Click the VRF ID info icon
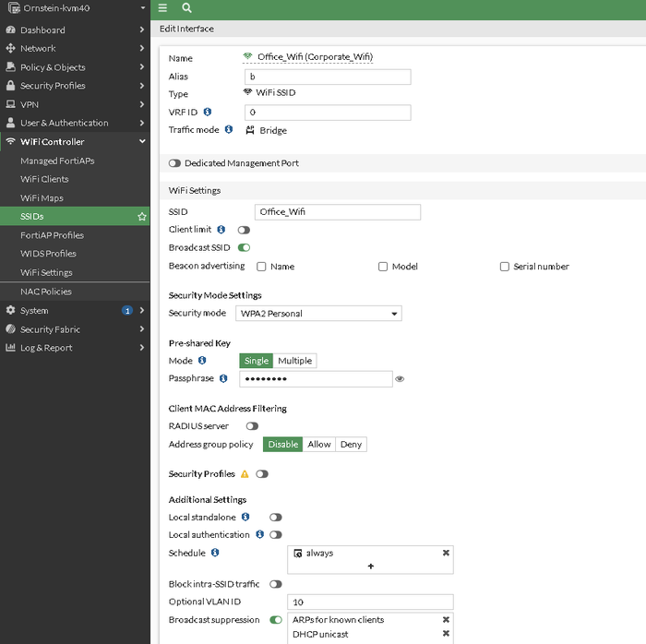This screenshot has height=644, width=646. (x=208, y=112)
